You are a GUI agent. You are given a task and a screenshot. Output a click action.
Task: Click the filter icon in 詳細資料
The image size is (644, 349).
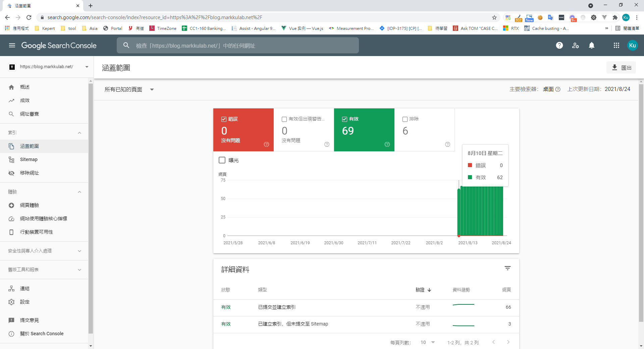pyautogui.click(x=507, y=268)
